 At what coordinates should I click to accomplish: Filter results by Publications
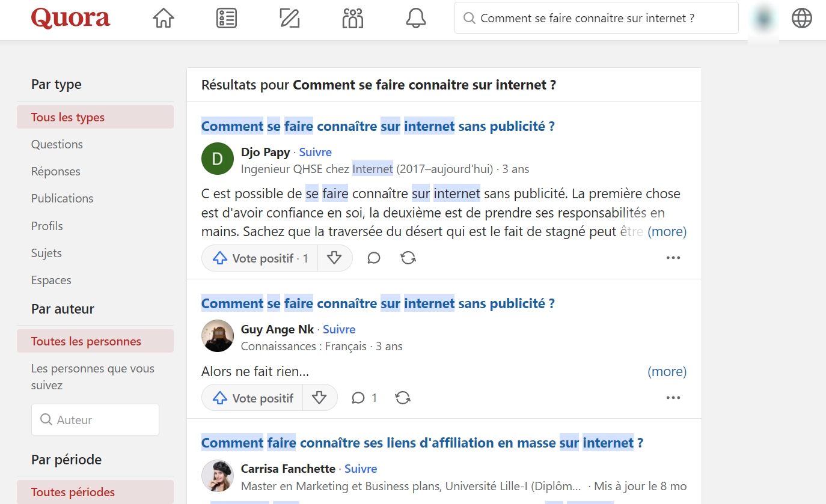tap(63, 198)
